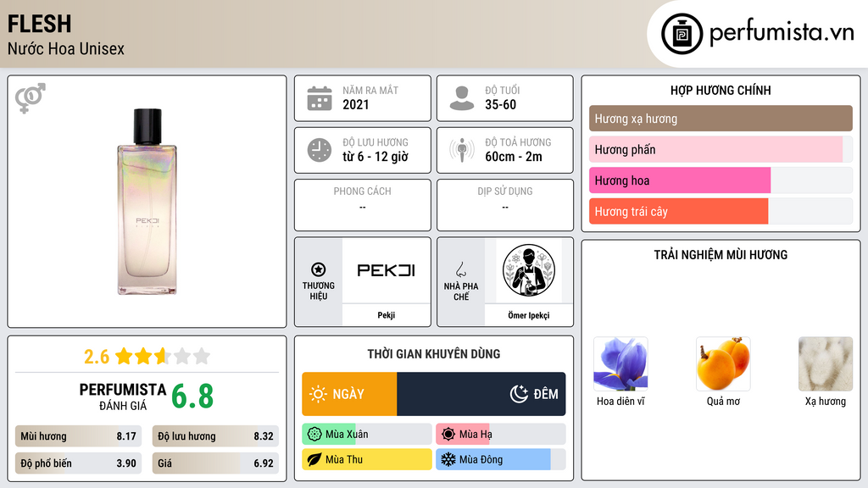Click the snowflake icon for Mùa Đông
This screenshot has height=488, width=868.
click(x=448, y=459)
